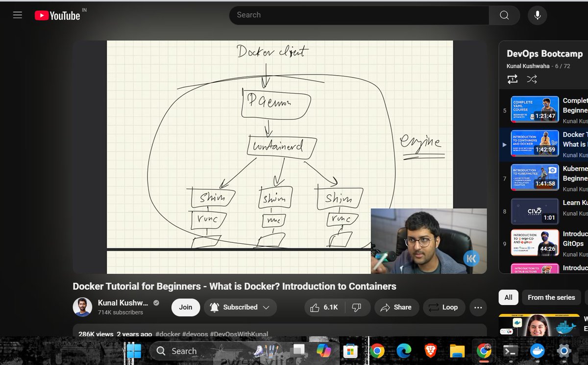Open the three-dot more actions menu
The height and width of the screenshot is (365, 588).
(x=478, y=308)
